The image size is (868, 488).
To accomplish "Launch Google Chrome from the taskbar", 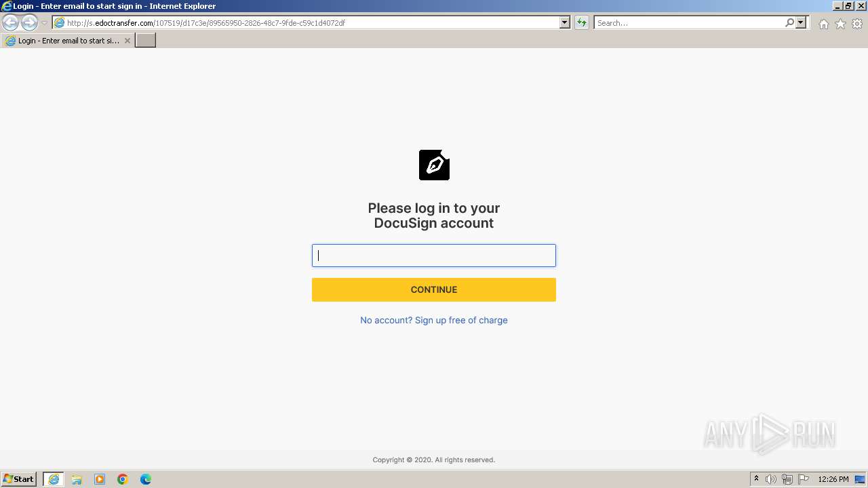I will point(123,479).
